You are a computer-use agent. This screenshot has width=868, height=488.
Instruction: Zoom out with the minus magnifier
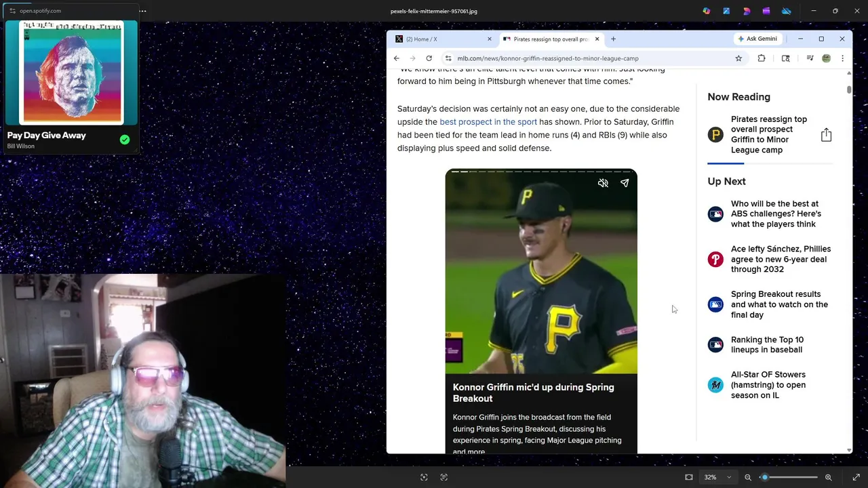pyautogui.click(x=748, y=477)
